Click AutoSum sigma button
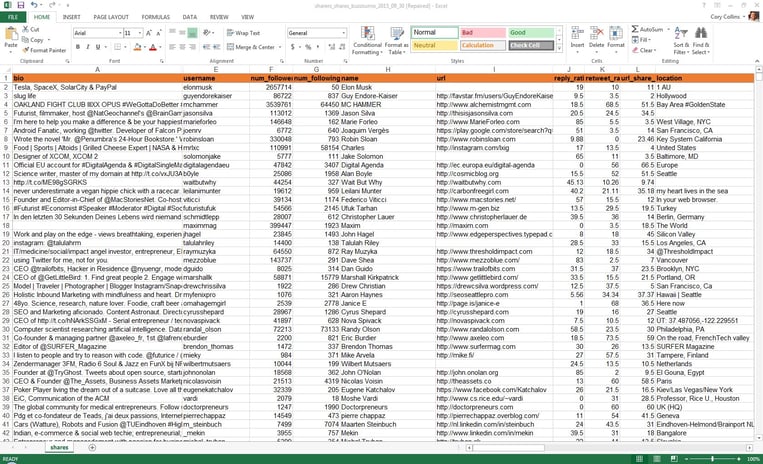Viewport: 763px width, 464px height. (647, 29)
